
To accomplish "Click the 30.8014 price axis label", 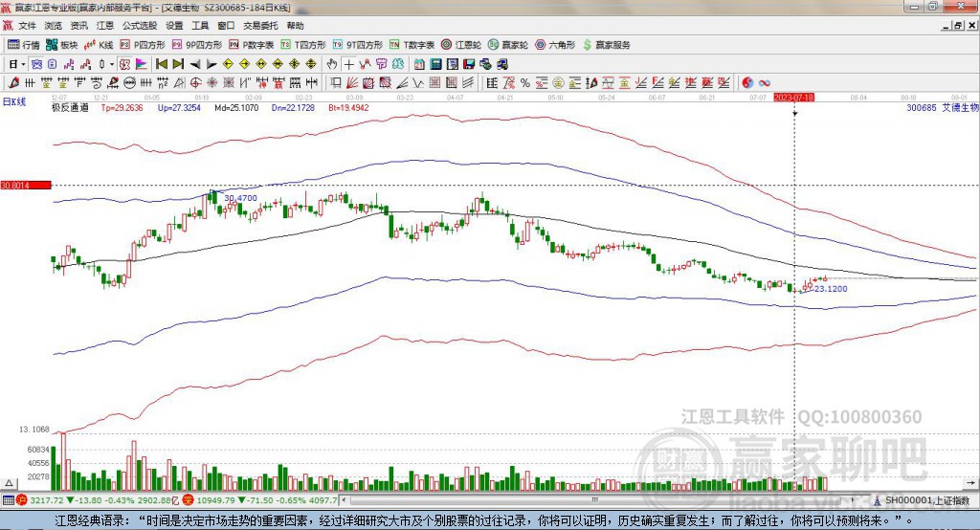I will (26, 185).
